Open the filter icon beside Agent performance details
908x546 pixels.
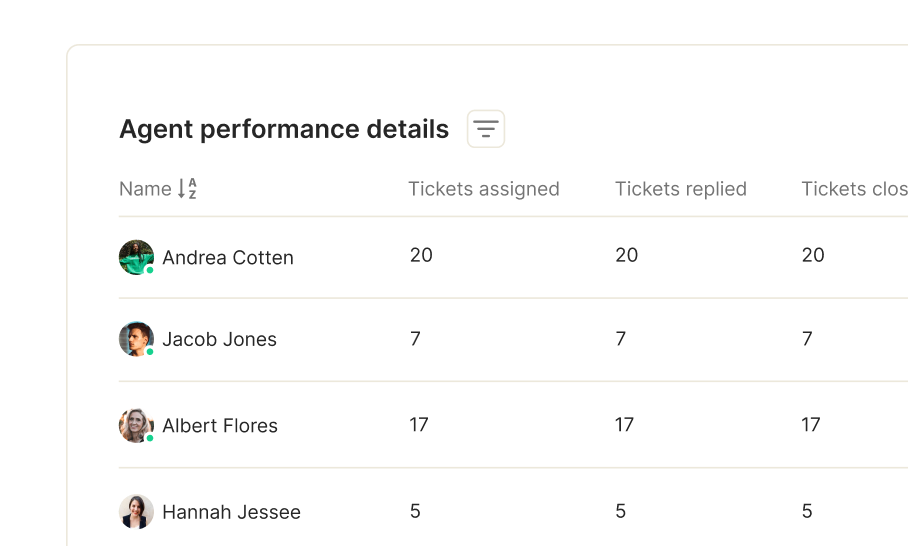click(486, 129)
